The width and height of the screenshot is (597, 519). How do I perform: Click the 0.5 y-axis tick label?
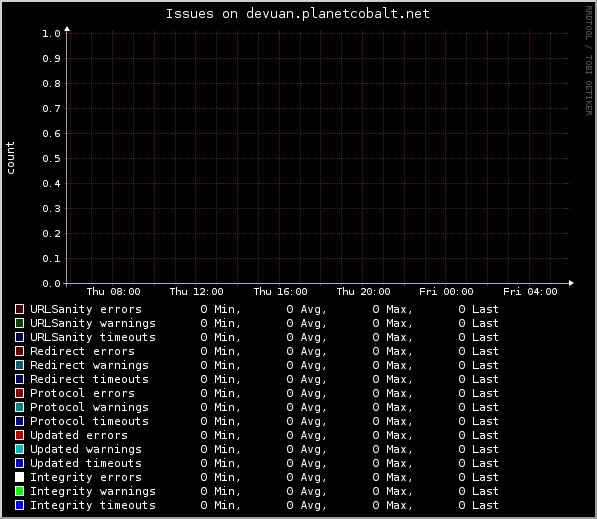pyautogui.click(x=51, y=158)
